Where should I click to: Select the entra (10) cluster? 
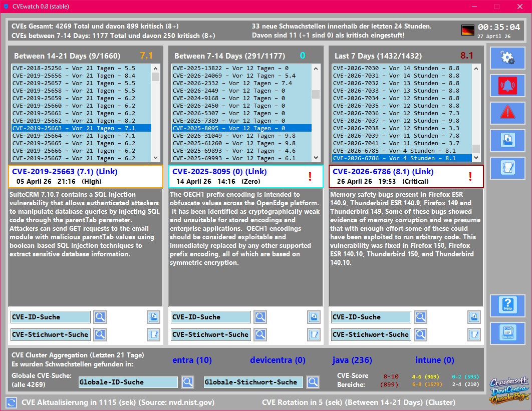pyautogui.click(x=192, y=360)
